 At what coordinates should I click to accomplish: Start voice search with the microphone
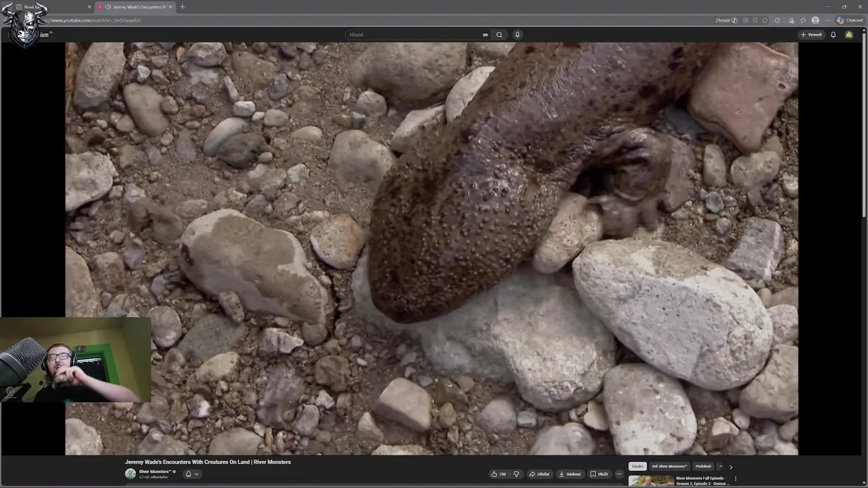(517, 35)
